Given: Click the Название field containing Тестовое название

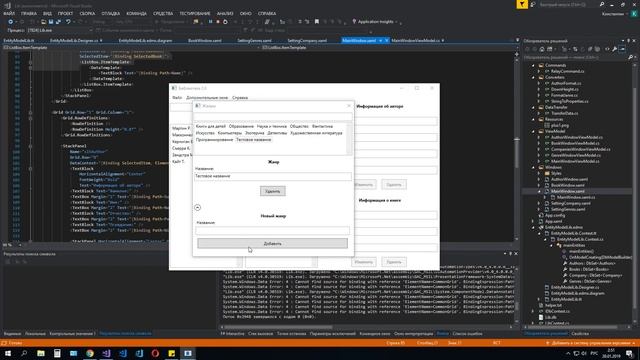Looking at the screenshot, I should click(x=273, y=176).
